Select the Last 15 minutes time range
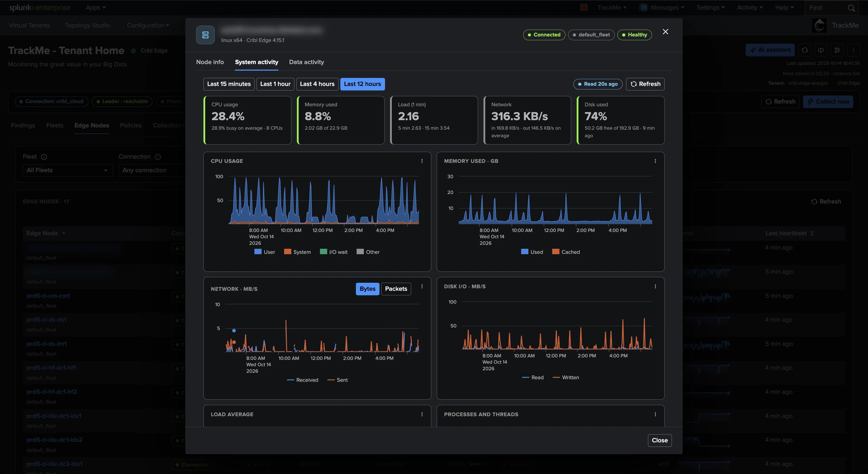The width and height of the screenshot is (868, 474). [x=229, y=84]
